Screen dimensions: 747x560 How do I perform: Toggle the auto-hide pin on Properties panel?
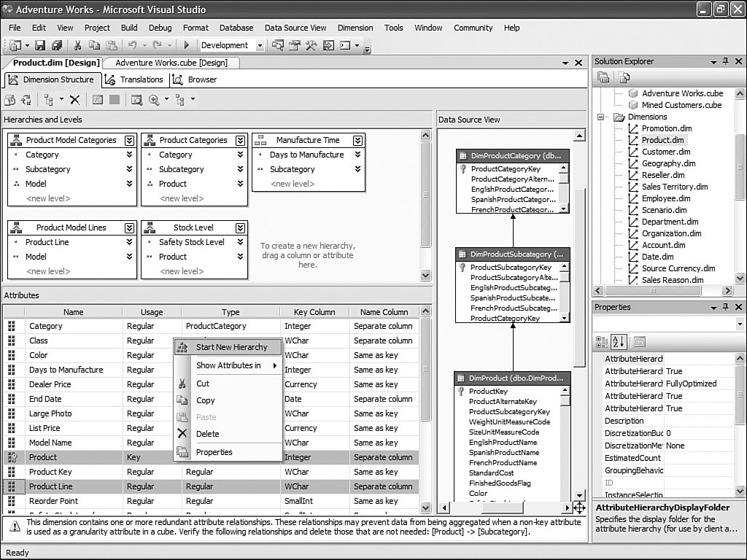click(726, 307)
